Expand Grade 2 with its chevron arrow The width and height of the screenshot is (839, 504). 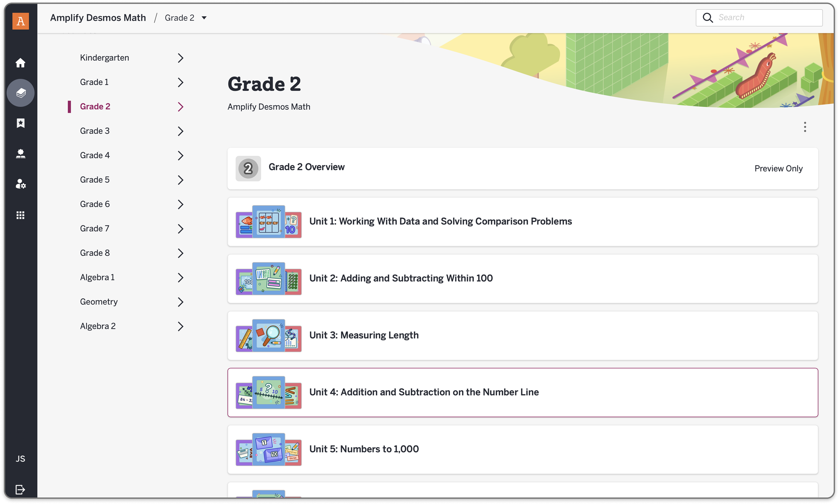coord(180,107)
